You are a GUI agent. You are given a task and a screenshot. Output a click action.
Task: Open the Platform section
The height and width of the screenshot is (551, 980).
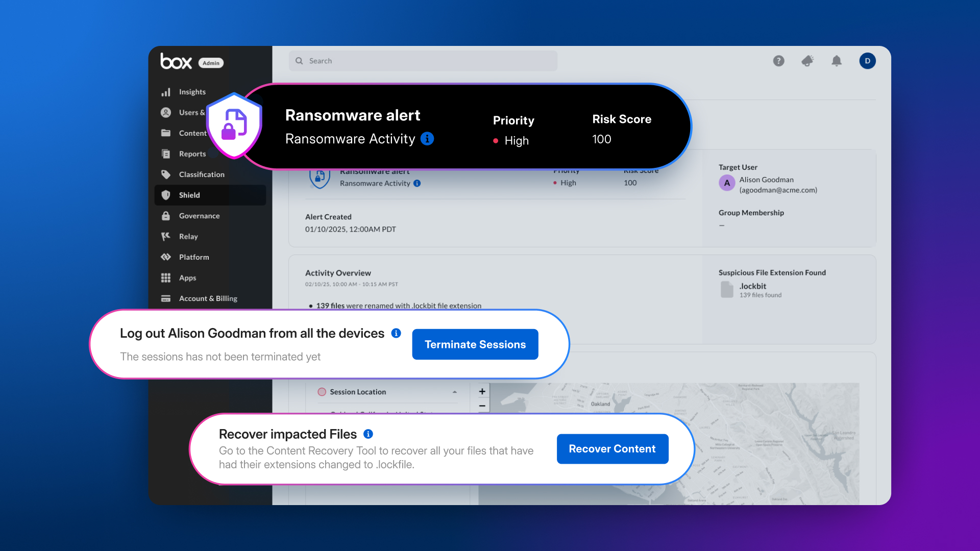point(194,257)
